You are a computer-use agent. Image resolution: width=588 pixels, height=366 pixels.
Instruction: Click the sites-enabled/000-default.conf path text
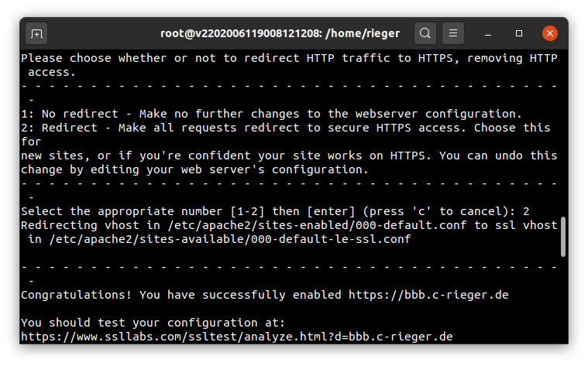318,225
